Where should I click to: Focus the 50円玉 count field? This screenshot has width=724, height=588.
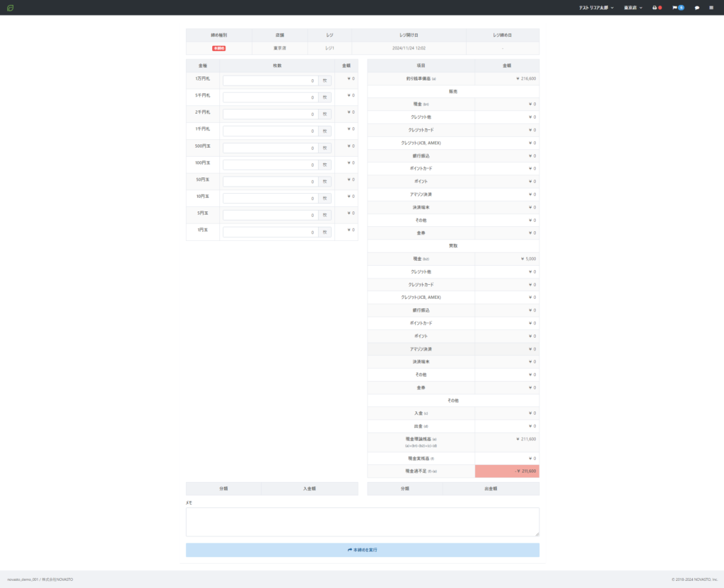coord(271,182)
